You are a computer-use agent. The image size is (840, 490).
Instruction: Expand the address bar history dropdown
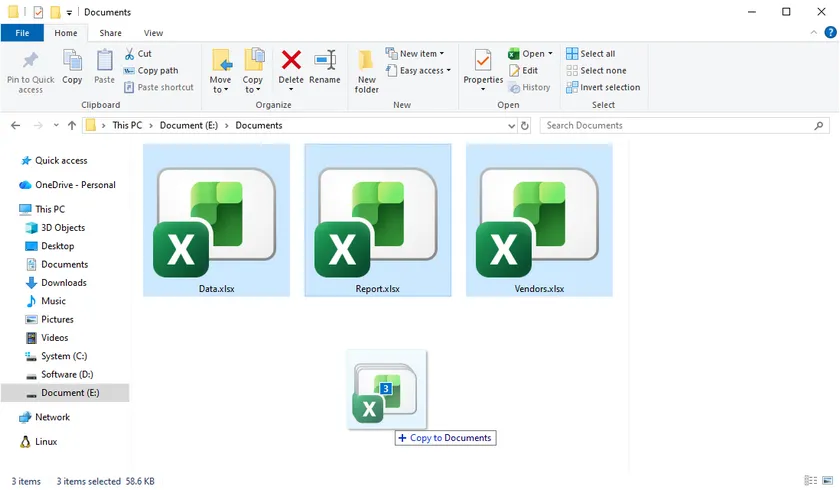click(x=511, y=126)
